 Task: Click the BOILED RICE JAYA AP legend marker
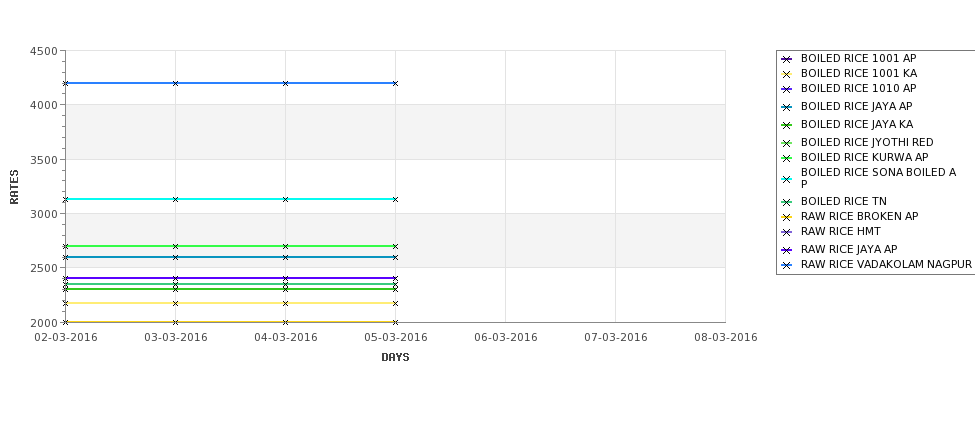click(x=787, y=108)
